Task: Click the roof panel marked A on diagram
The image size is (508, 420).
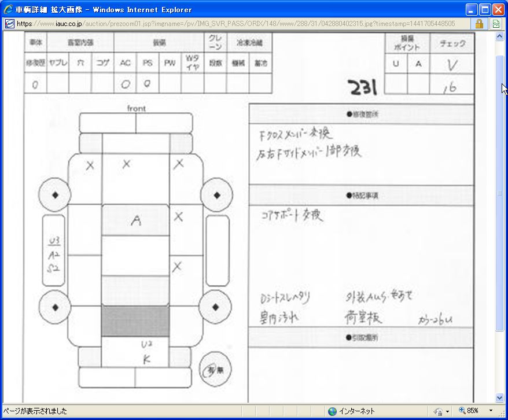Action: coord(135,220)
